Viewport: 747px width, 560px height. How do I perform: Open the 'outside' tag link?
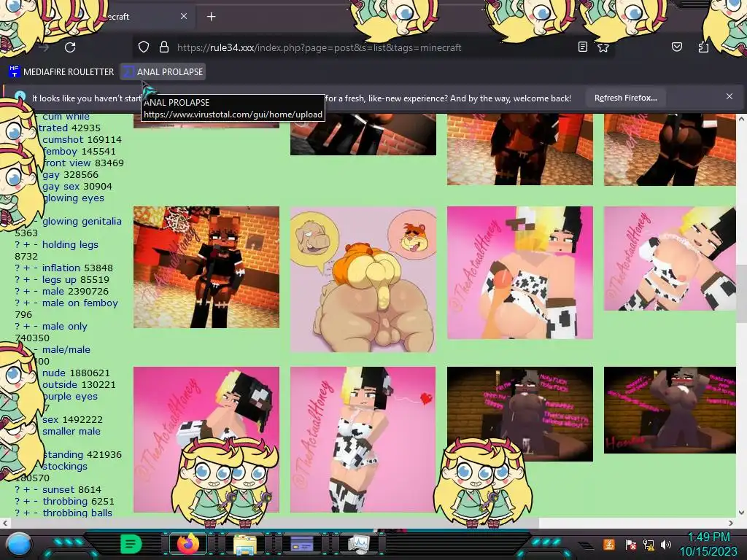tap(60, 385)
